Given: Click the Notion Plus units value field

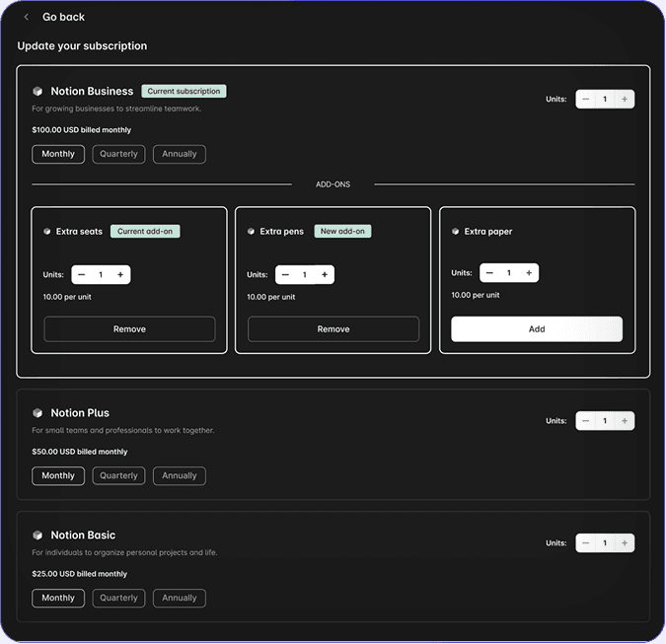Looking at the screenshot, I should tap(605, 421).
